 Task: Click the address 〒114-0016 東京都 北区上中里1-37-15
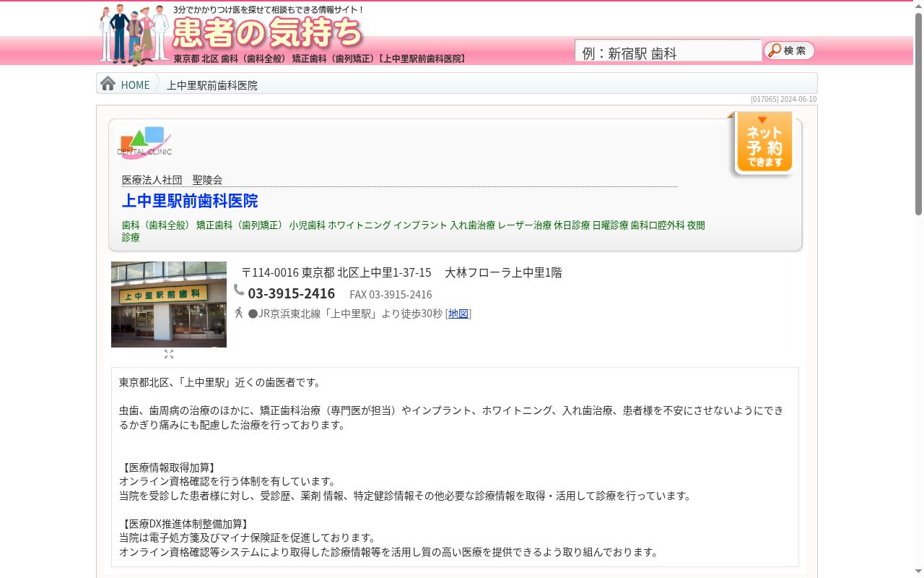336,272
